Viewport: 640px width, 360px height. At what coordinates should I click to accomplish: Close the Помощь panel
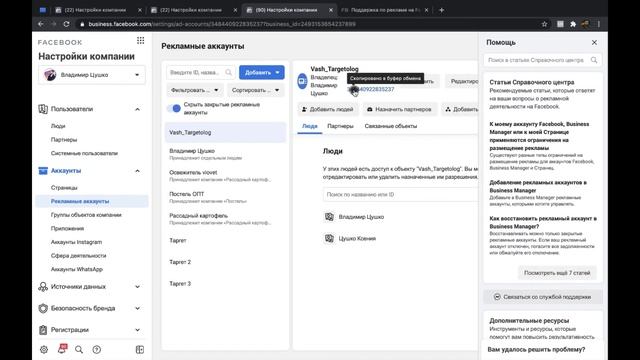594,42
